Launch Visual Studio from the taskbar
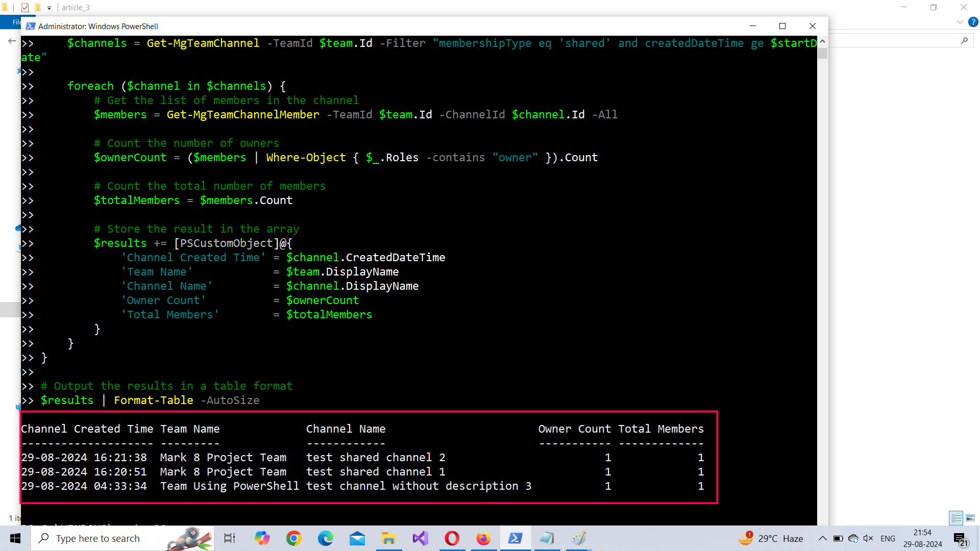Screen dimensions: 980x551 coord(420,538)
